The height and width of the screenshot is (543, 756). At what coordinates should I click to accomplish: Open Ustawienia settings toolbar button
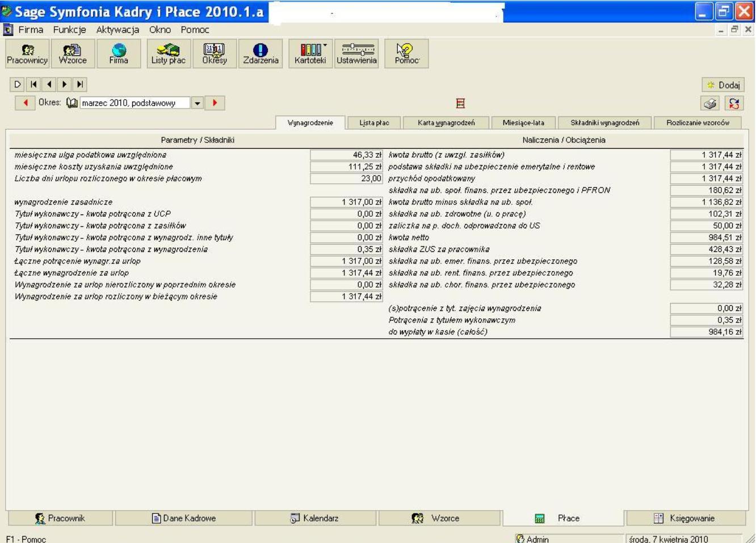356,54
